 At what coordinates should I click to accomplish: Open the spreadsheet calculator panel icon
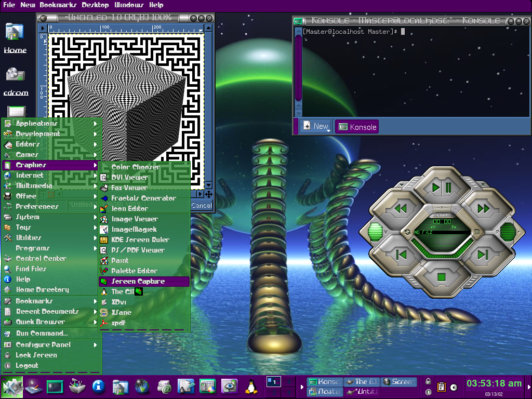208,387
